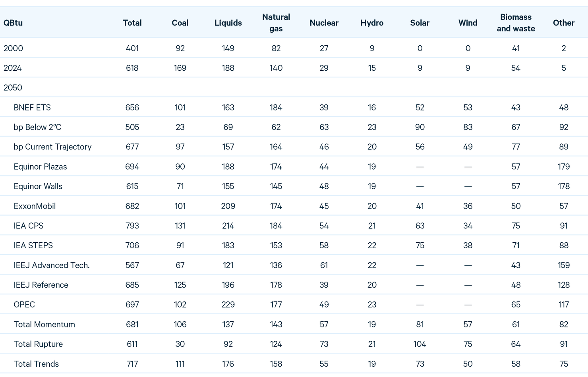Click the OPEC row label
The height and width of the screenshot is (377, 588).
click(24, 304)
